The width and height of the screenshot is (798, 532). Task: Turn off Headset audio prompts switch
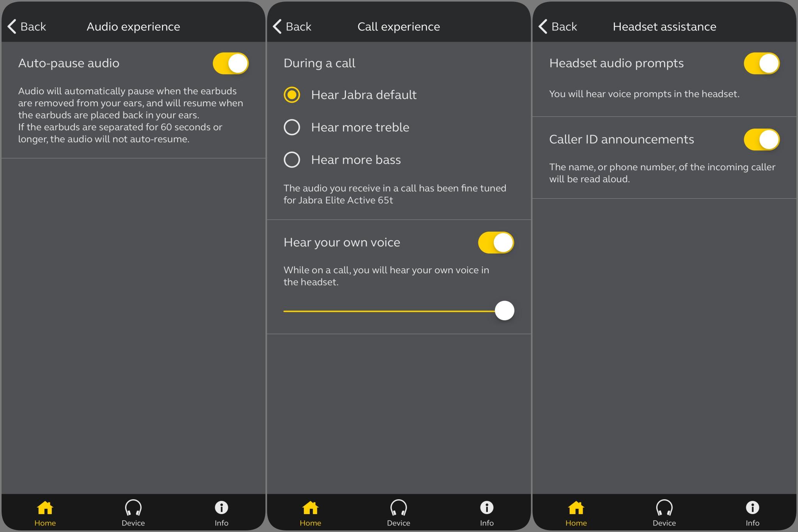pyautogui.click(x=762, y=63)
